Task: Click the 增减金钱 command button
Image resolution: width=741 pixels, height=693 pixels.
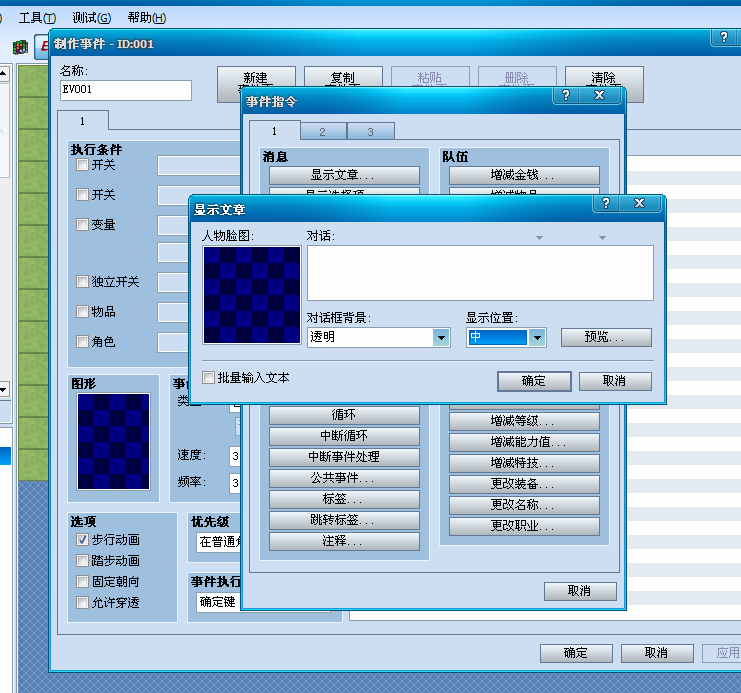Action: tap(524, 175)
